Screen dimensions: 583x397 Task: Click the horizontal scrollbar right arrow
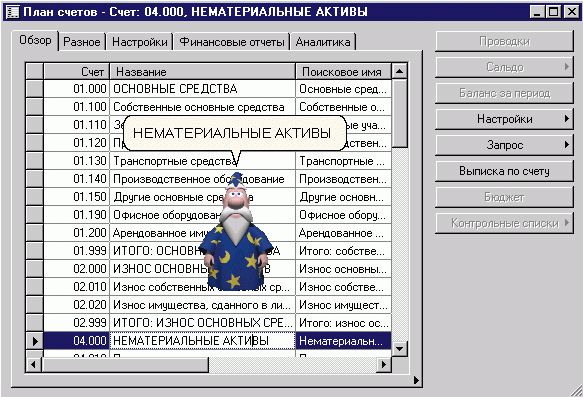click(384, 365)
